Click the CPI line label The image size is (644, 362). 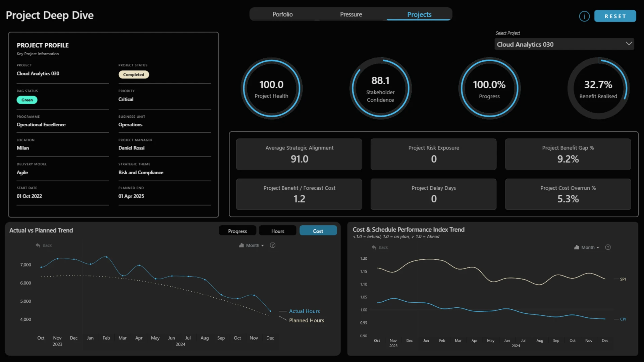623,319
